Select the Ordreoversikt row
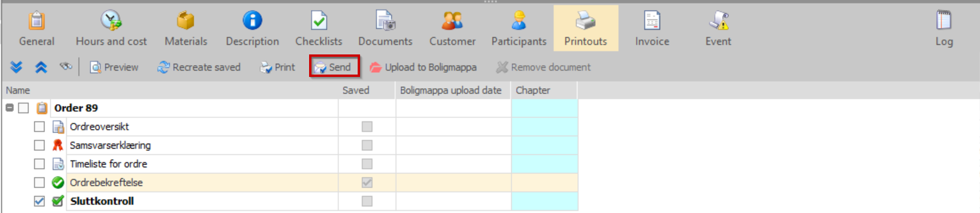The image size is (980, 213). coord(290,127)
